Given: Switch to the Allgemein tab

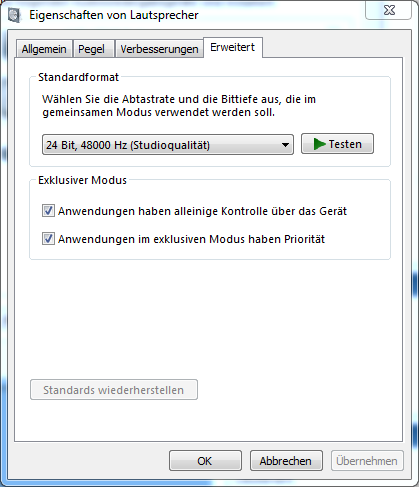Looking at the screenshot, I should coord(44,49).
